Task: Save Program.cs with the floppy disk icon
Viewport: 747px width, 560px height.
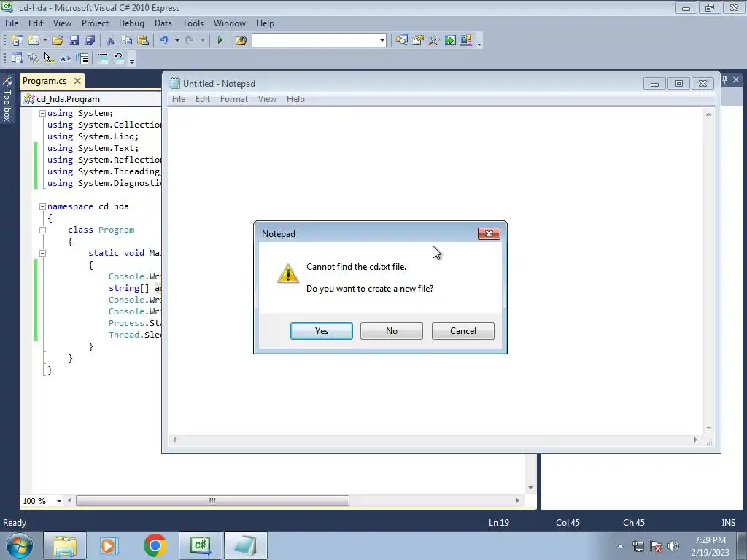Action: (74, 41)
